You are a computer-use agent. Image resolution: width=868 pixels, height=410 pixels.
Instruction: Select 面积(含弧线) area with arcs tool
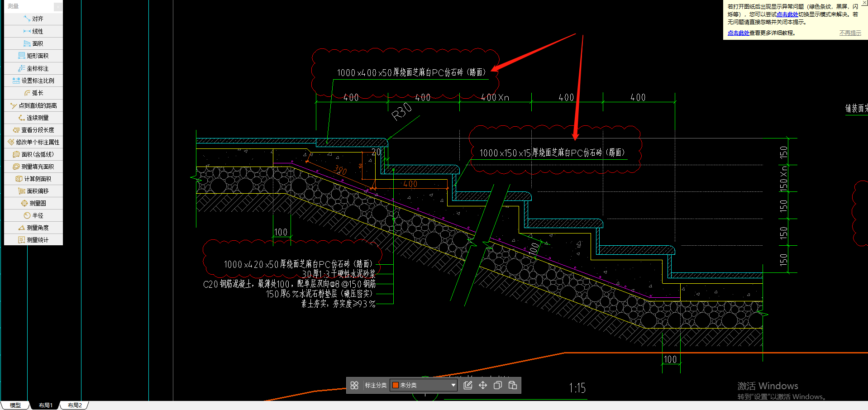point(33,154)
